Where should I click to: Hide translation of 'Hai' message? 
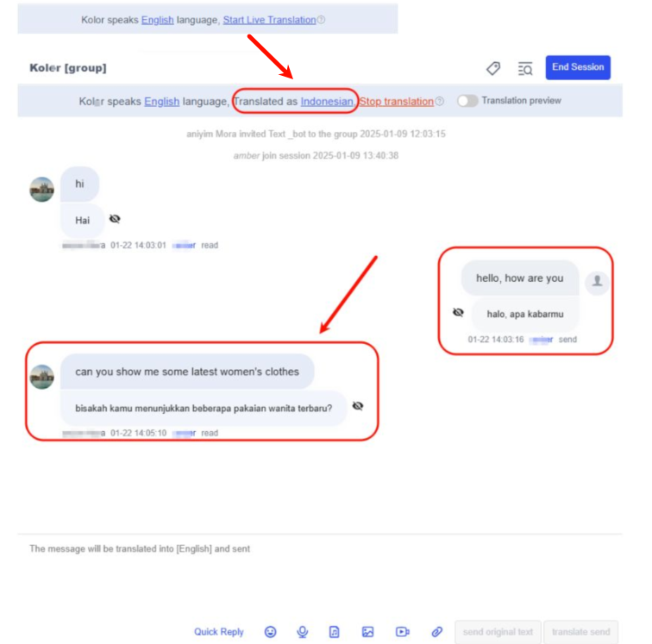click(115, 219)
